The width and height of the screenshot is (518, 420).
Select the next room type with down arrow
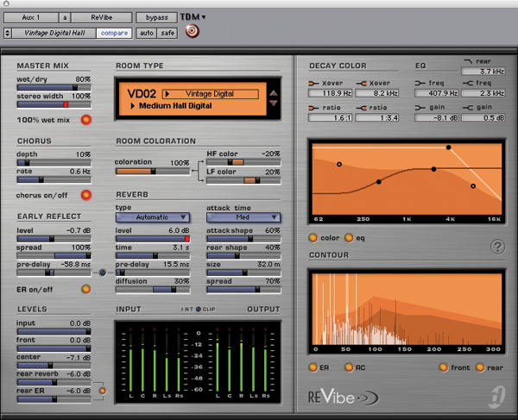273,103
